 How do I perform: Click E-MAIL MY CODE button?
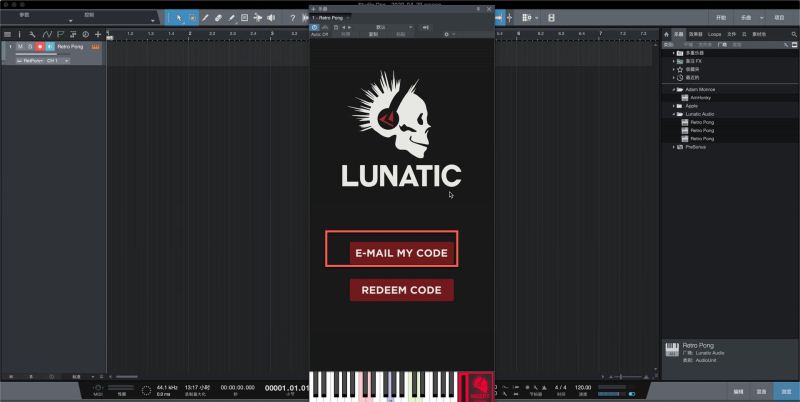tap(402, 253)
